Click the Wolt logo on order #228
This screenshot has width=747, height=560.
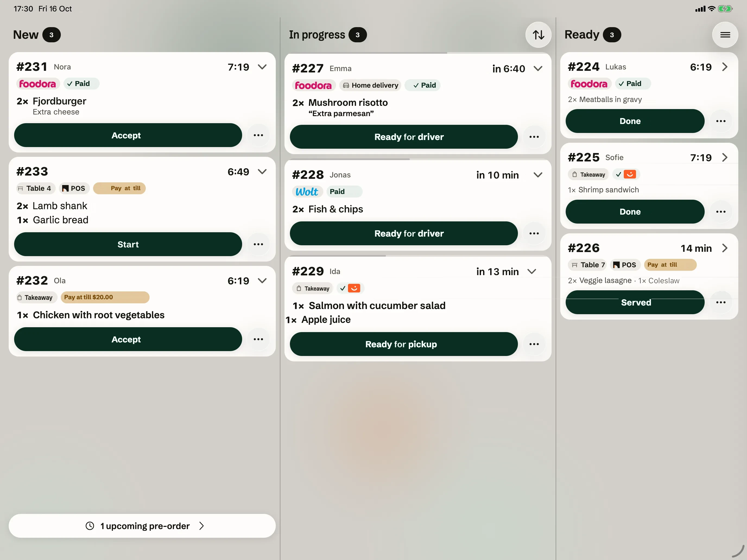307,192
